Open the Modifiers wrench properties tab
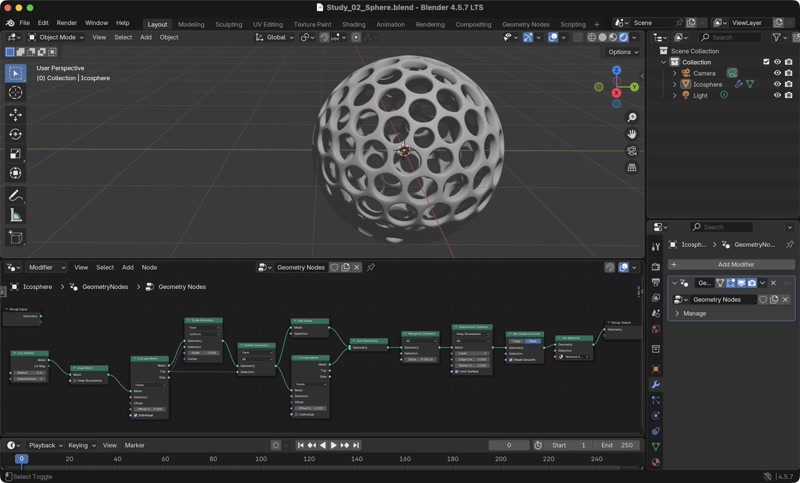Viewport: 800px width, 483px height. pos(656,385)
